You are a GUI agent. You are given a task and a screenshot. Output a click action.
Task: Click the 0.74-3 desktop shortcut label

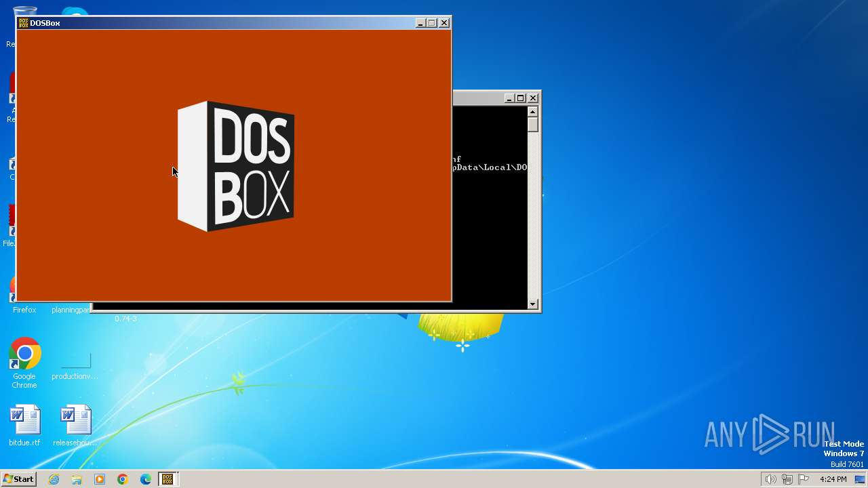(125, 319)
